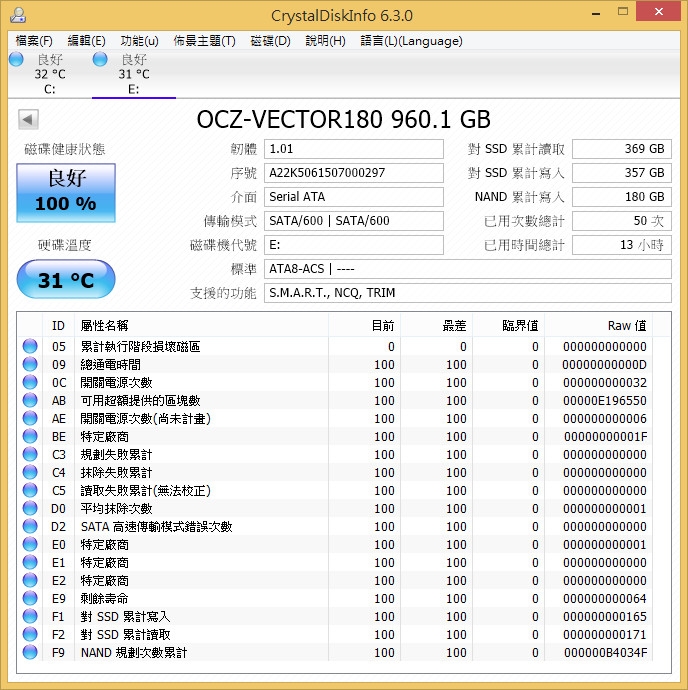Viewport: 688px width, 690px height.
Task: Open the 語言(L)(Language) menu
Action: point(412,41)
